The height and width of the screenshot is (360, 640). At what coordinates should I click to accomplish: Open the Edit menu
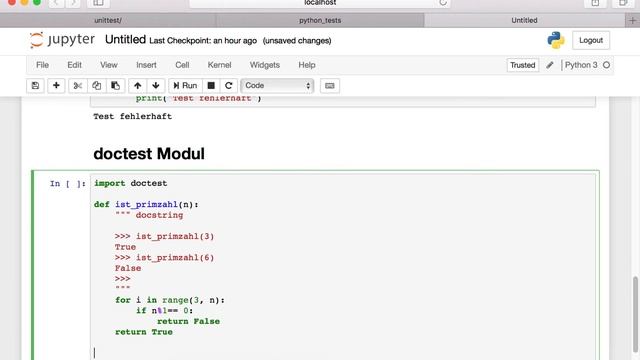[x=74, y=65]
